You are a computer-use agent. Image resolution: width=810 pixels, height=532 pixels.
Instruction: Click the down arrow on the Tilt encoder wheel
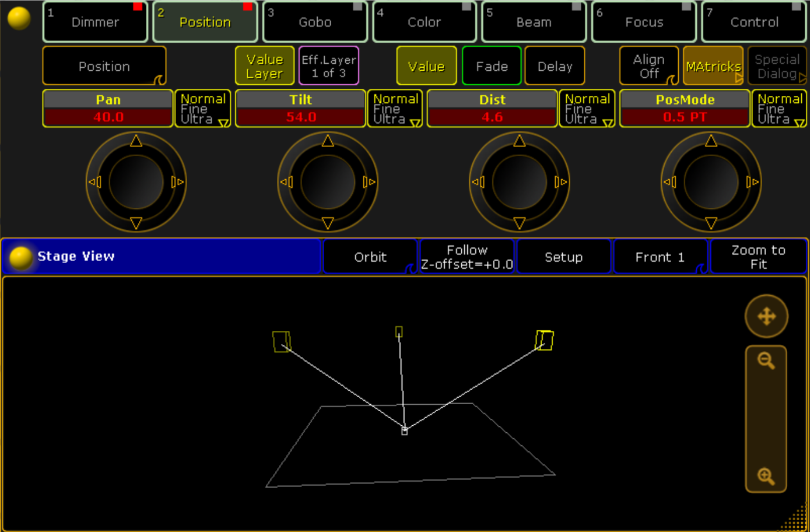(x=328, y=223)
